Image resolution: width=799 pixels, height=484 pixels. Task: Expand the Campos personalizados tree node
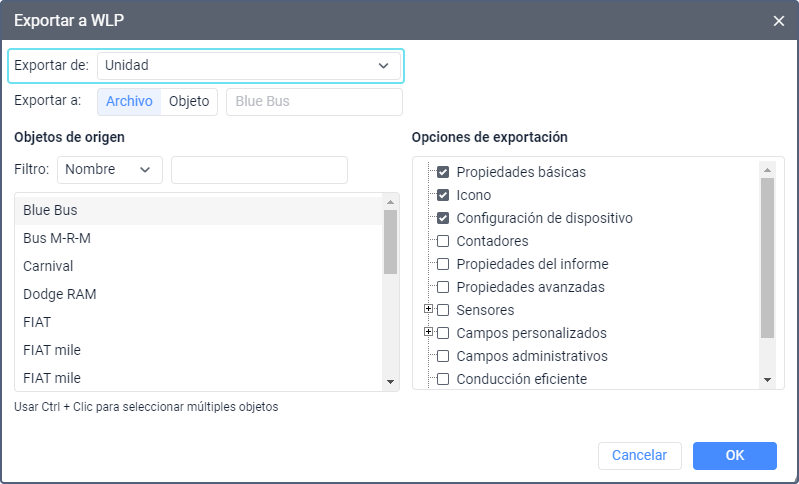coord(429,332)
